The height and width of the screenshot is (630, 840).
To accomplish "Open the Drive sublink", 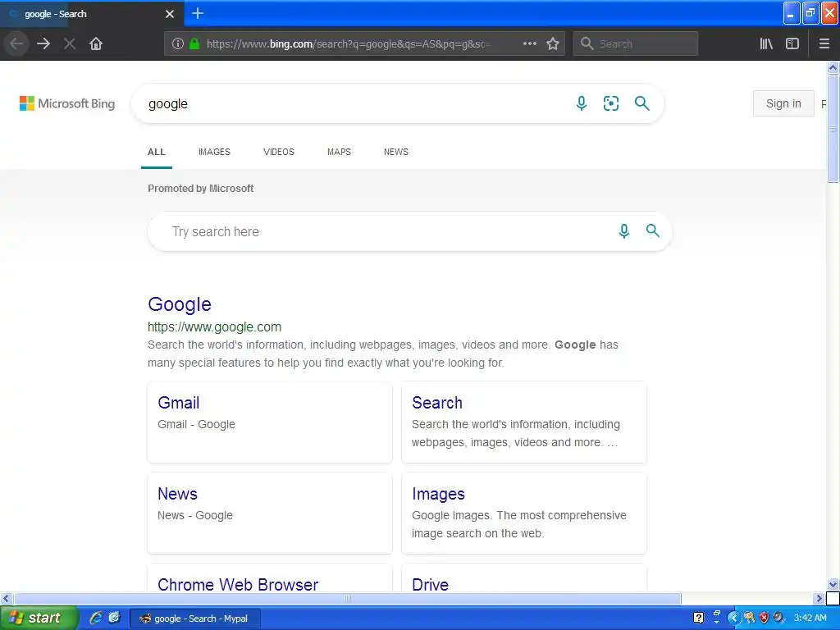I will click(430, 584).
